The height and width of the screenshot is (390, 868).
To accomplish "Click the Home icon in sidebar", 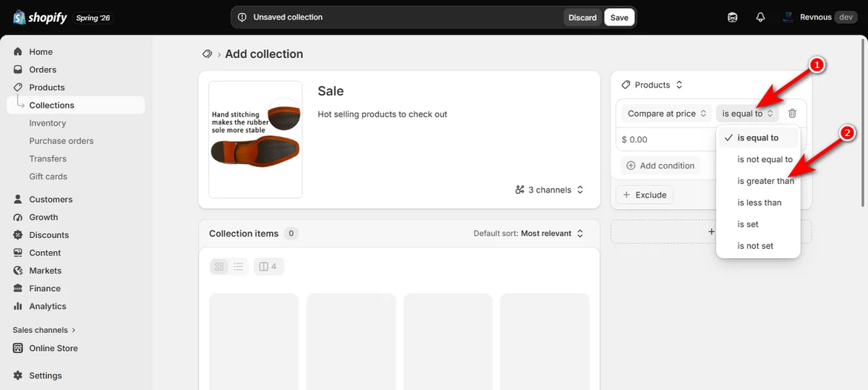I will pos(18,52).
